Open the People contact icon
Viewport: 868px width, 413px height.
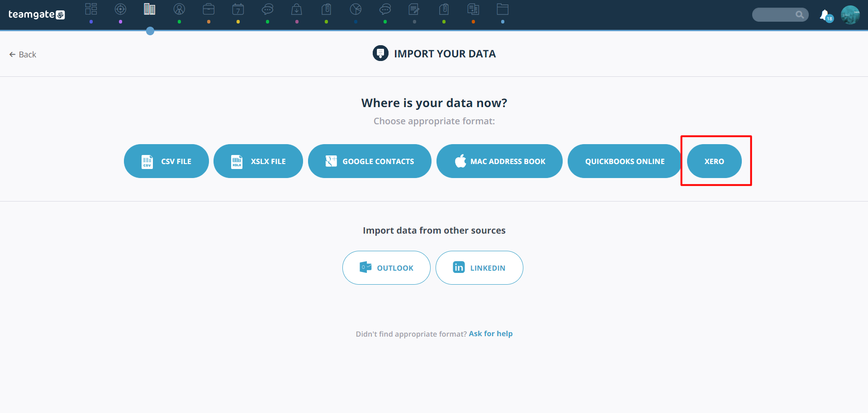coord(179,9)
